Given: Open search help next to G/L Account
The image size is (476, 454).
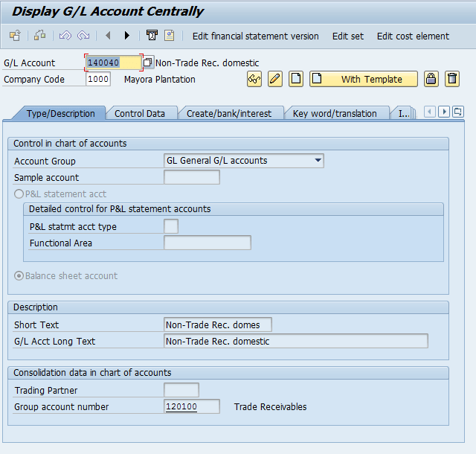Looking at the screenshot, I should (x=148, y=63).
